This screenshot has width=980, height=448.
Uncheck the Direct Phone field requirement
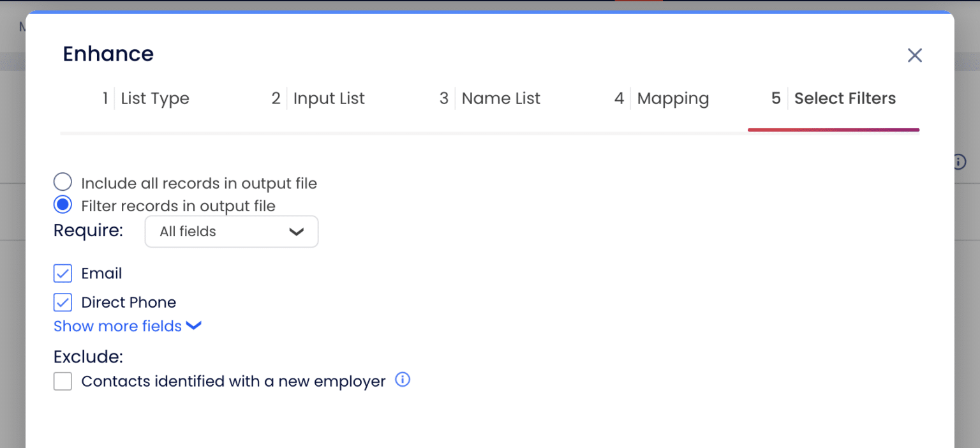click(x=63, y=302)
